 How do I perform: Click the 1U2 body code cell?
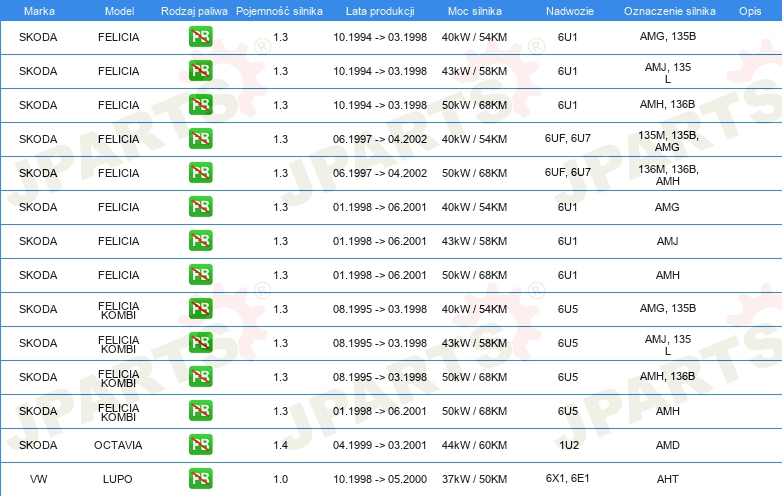coord(569,445)
